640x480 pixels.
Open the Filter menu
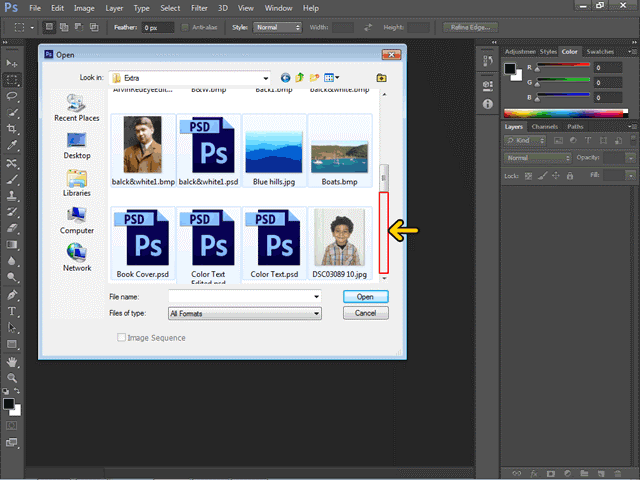[199, 8]
